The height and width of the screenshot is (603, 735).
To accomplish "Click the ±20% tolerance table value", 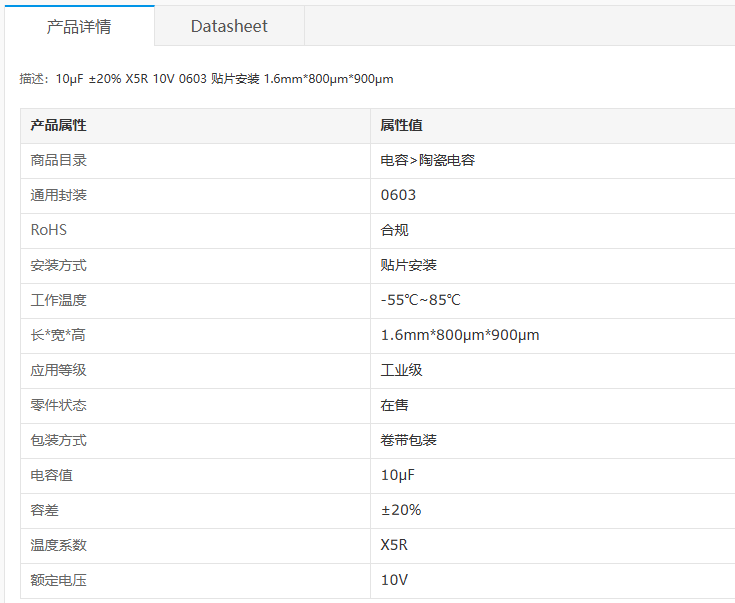I will point(401,510).
